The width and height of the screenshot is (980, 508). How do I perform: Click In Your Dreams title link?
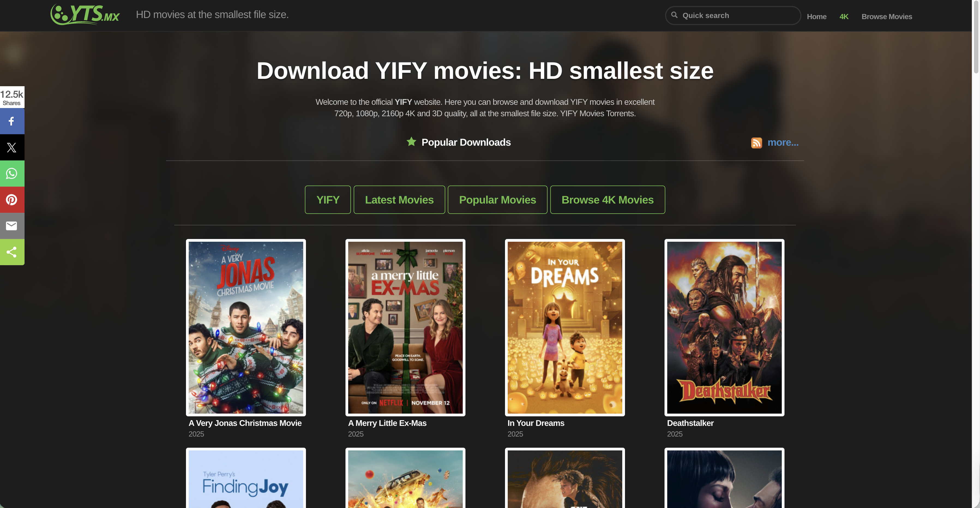point(536,423)
